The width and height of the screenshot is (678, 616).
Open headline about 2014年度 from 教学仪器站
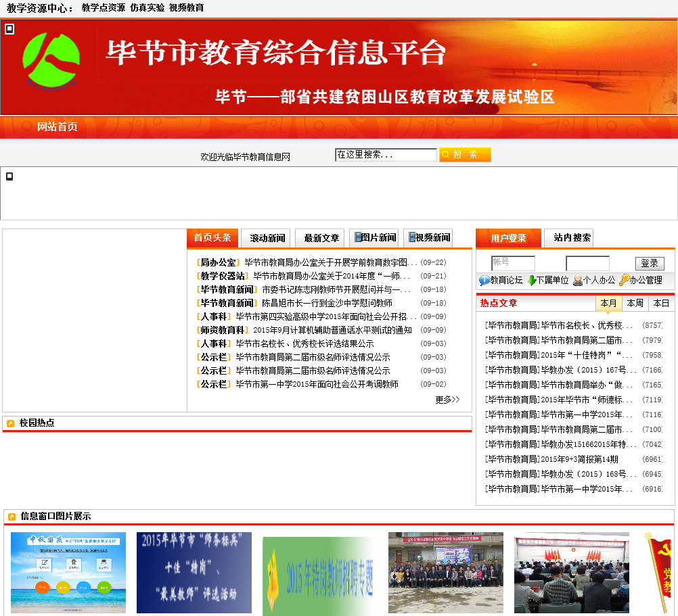331,276
